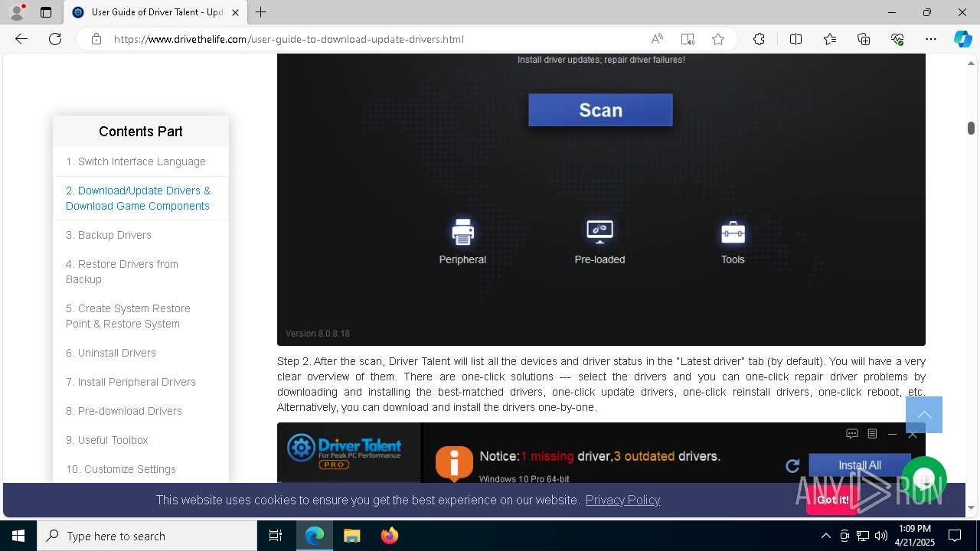The image size is (980, 551).
Task: Dismiss cookie notice with Got it!
Action: pos(832,500)
